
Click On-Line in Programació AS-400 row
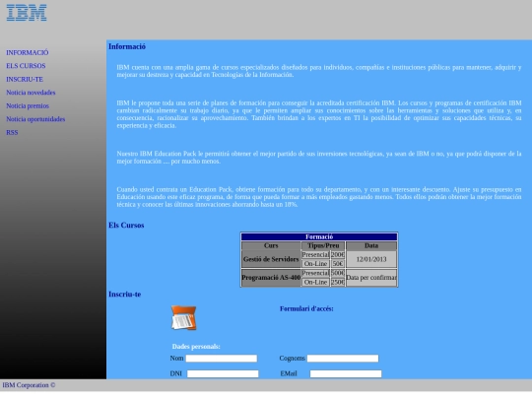tap(315, 283)
